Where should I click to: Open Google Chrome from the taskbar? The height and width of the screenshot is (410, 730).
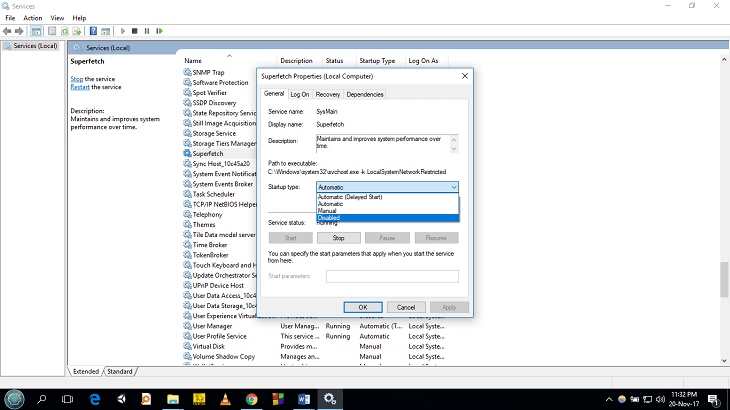pyautogui.click(x=251, y=398)
